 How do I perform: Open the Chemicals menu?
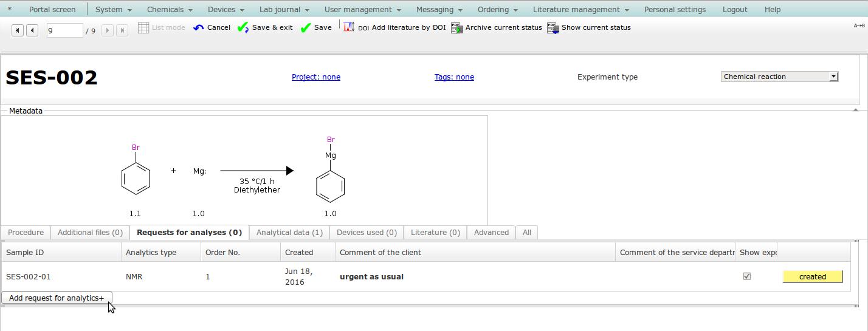[170, 9]
